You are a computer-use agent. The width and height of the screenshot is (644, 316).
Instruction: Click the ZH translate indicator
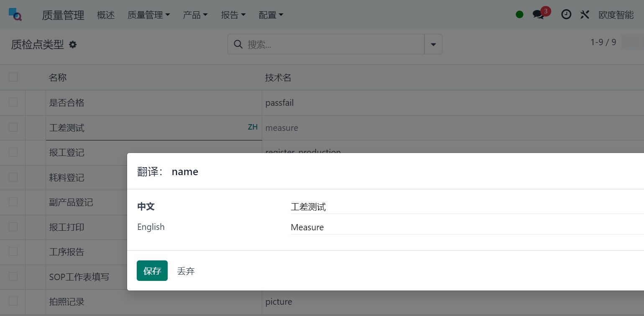point(253,127)
